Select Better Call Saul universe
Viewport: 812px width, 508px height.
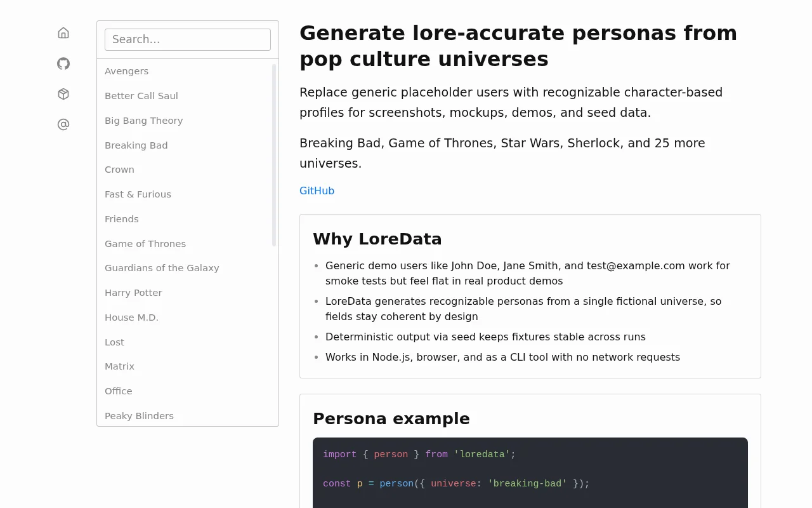tap(141, 96)
